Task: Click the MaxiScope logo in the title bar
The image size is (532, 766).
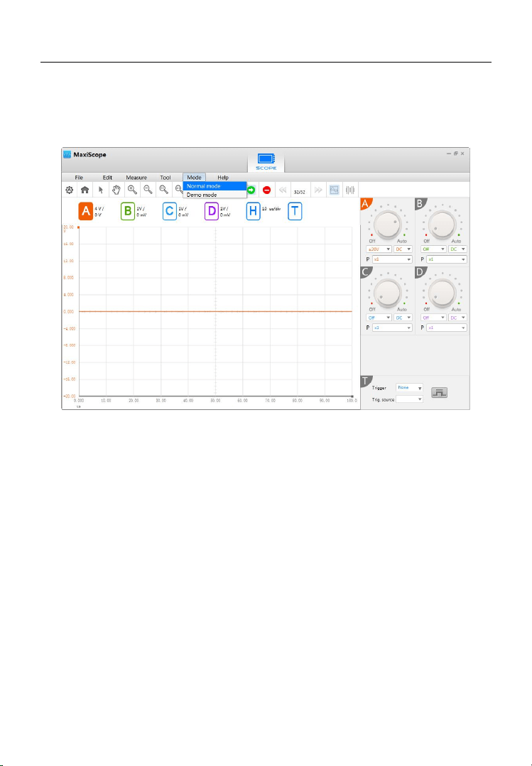Action: (67, 155)
